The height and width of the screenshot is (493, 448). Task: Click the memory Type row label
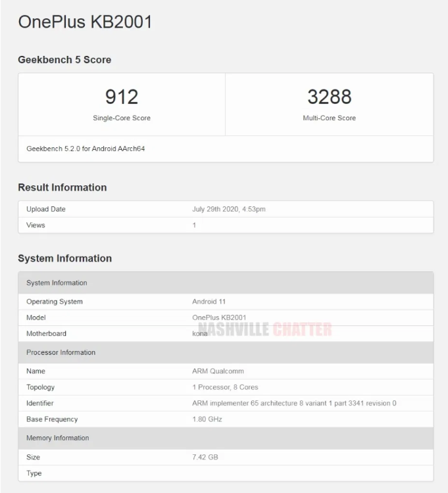[x=34, y=473]
